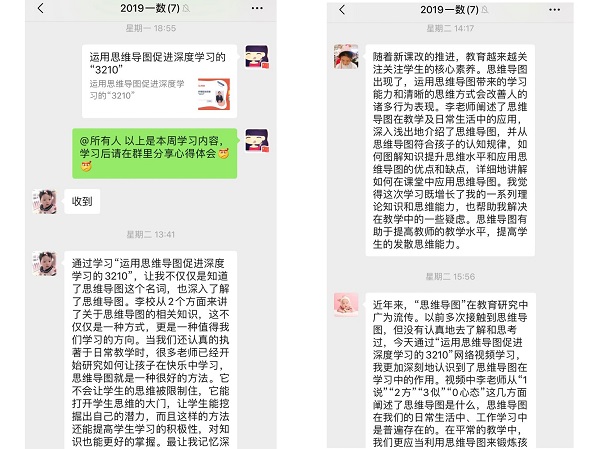Image resolution: width=600 pixels, height=449 pixels.
Task: Tap mute bell icon in left title
Action: click(x=186, y=8)
